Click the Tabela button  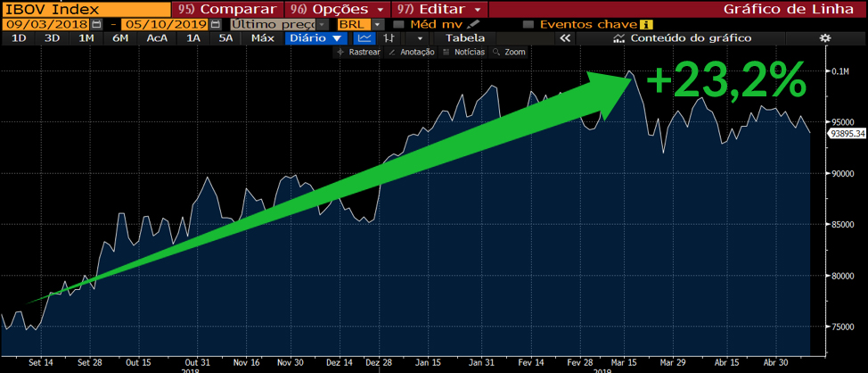(x=465, y=38)
